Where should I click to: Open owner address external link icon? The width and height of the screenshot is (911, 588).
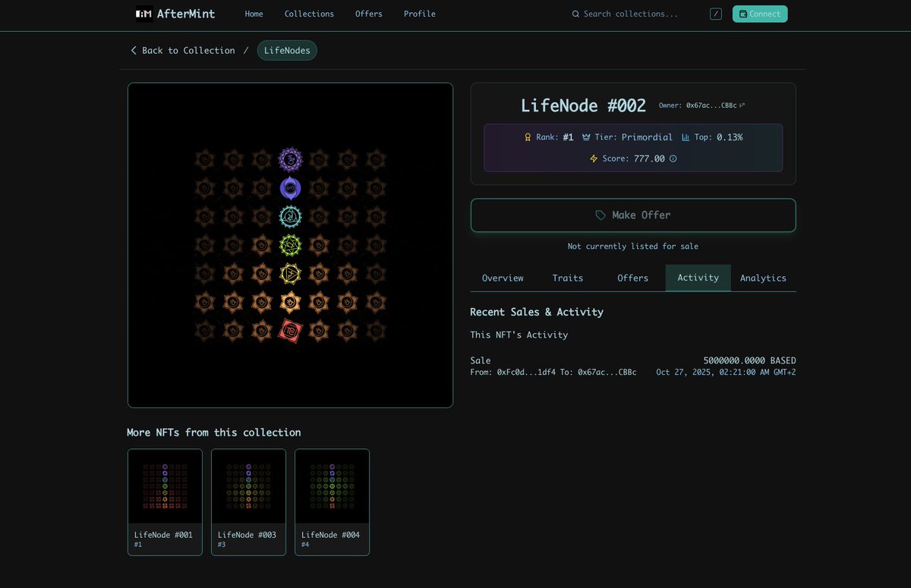click(742, 105)
